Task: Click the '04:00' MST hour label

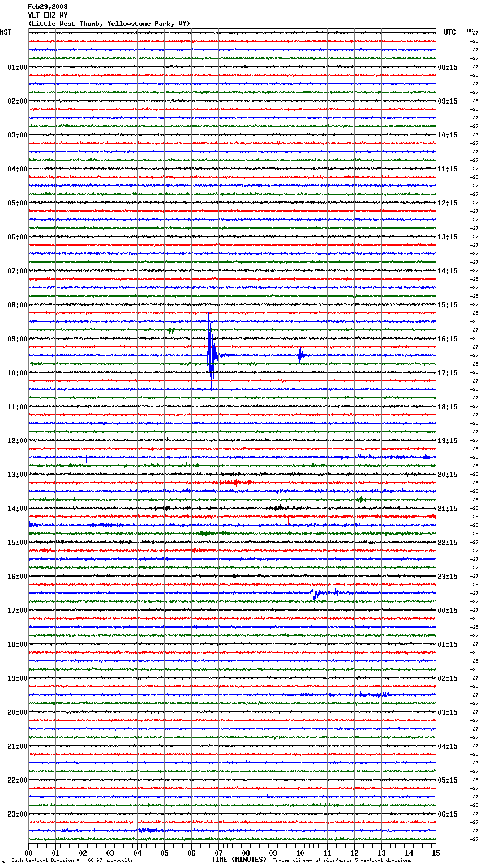Action: click(18, 169)
